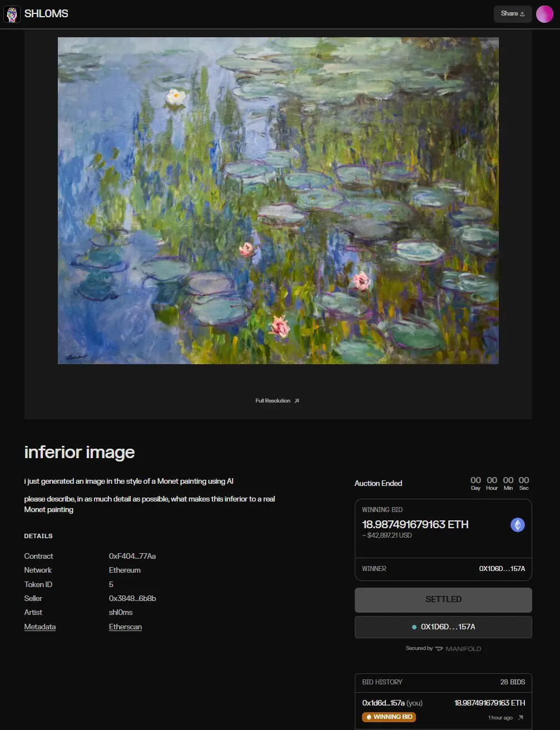This screenshot has width=560, height=730.
Task: Click the DETAILS section heading
Action: pyautogui.click(x=38, y=536)
